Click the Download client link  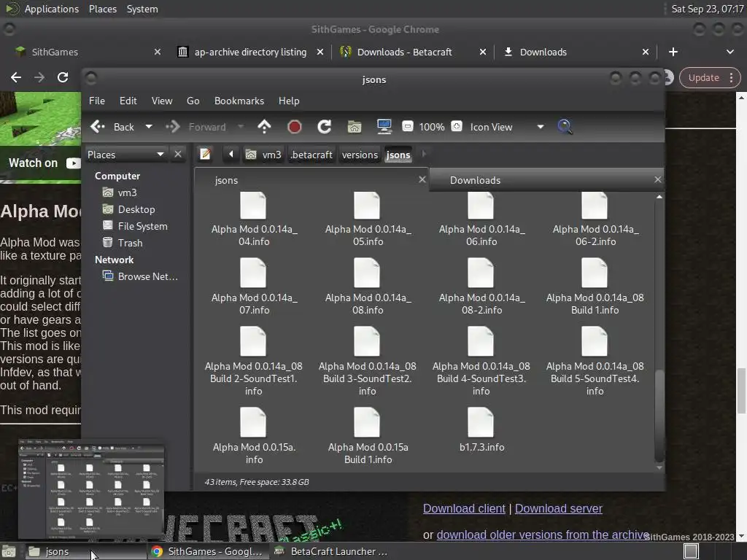click(464, 508)
